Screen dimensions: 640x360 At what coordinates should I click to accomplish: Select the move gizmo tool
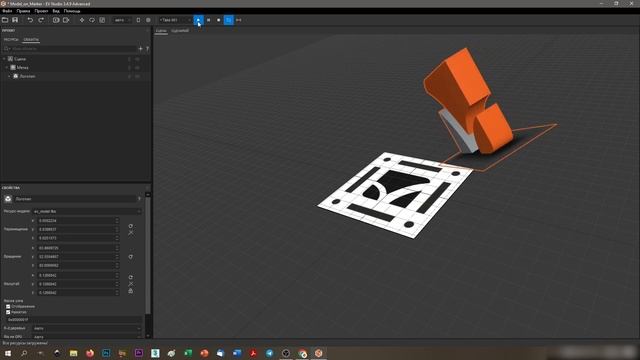point(82,20)
